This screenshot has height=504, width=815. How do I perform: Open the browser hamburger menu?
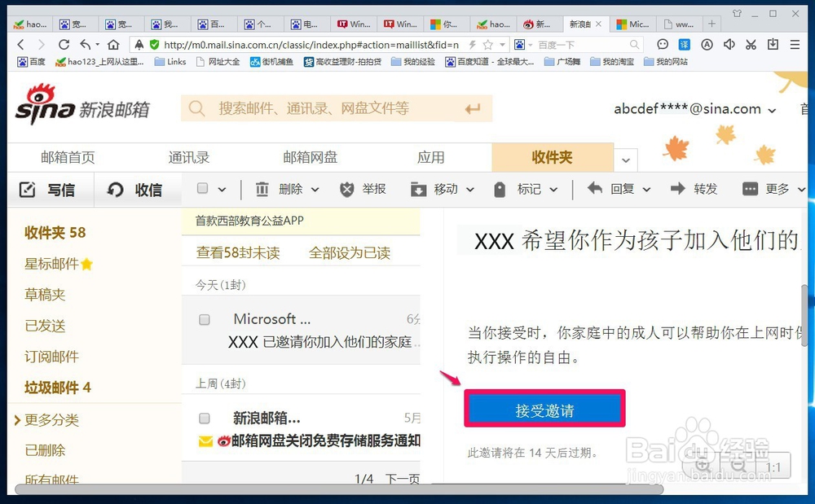[x=795, y=45]
